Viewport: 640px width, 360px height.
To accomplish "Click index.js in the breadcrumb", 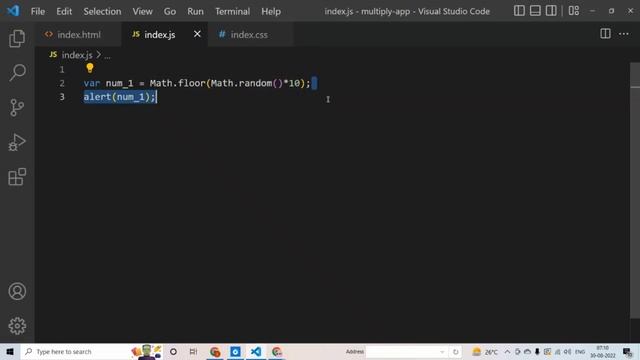I will click(77, 55).
